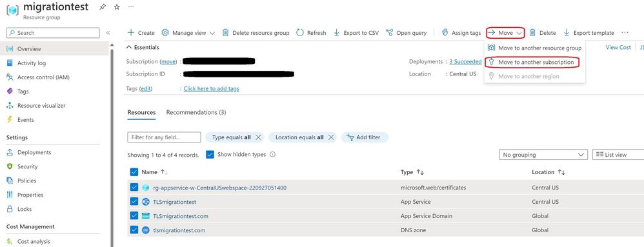Click the Click here to add tags link
644x247 pixels.
[x=211, y=88]
